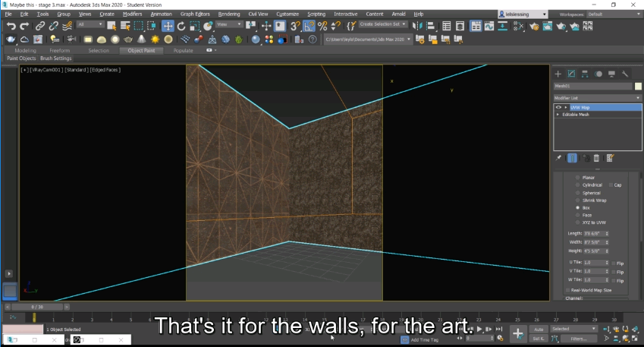Create a teapot from the shelf icon
The width and height of the screenshot is (644, 347).
tap(128, 39)
